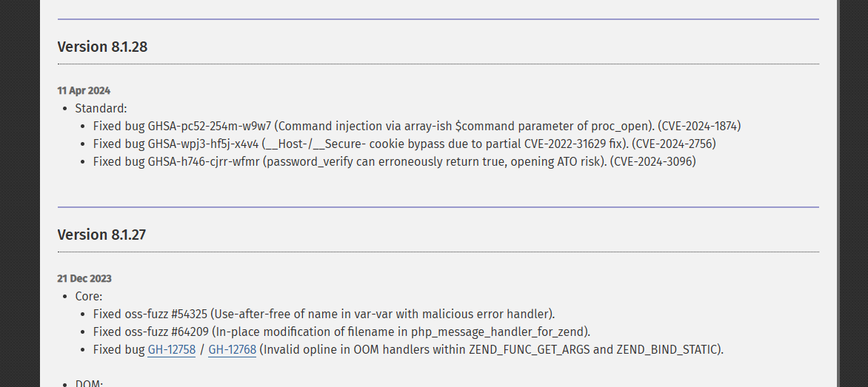This screenshot has height=387, width=868.
Task: Open the GH-12758 bug link
Action: (172, 349)
